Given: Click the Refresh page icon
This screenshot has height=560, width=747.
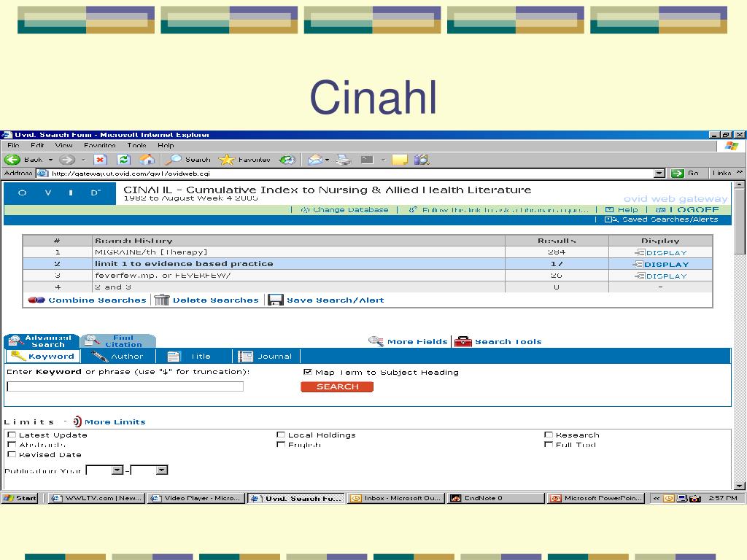Looking at the screenshot, I should pos(123,160).
